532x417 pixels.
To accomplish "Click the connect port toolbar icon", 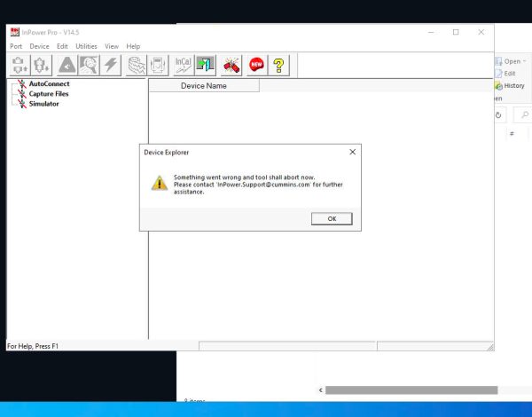I will pyautogui.click(x=20, y=65).
